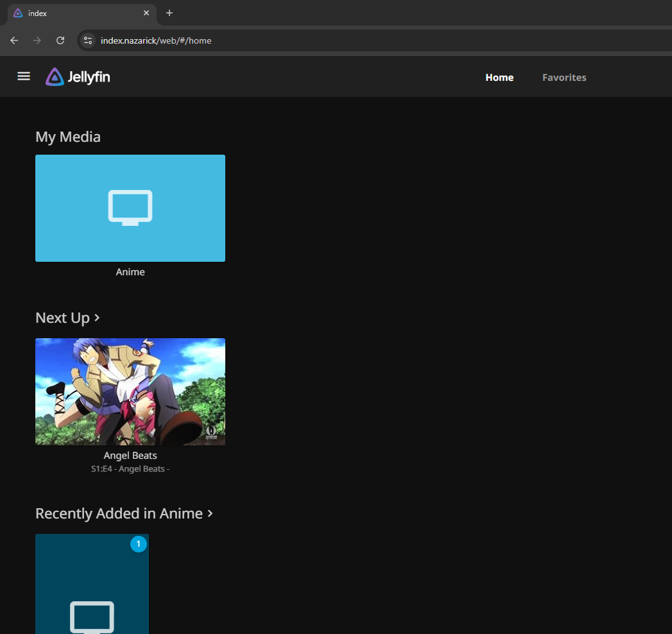Open the S1:E4 episode link
672x634 pixels.
(x=130, y=469)
